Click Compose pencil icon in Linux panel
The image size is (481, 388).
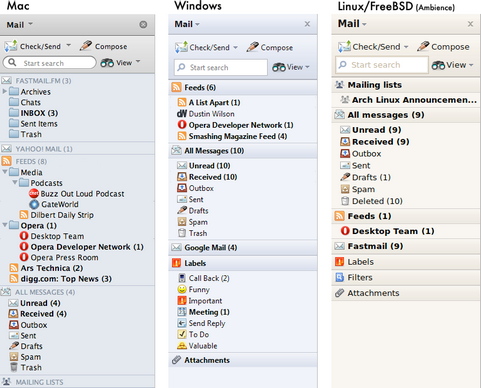[x=423, y=46]
